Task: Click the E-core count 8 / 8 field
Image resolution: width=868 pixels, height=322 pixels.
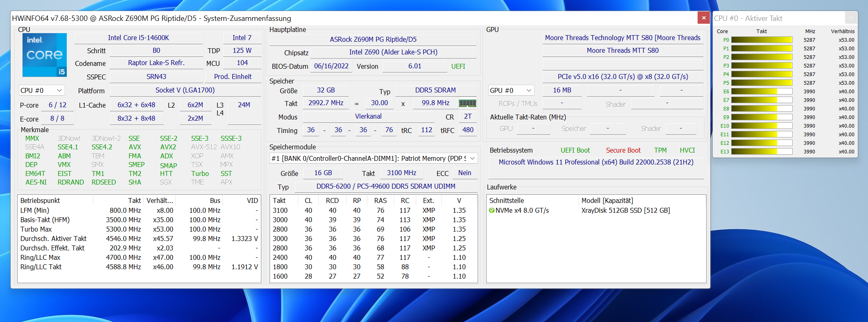Action: click(x=57, y=119)
